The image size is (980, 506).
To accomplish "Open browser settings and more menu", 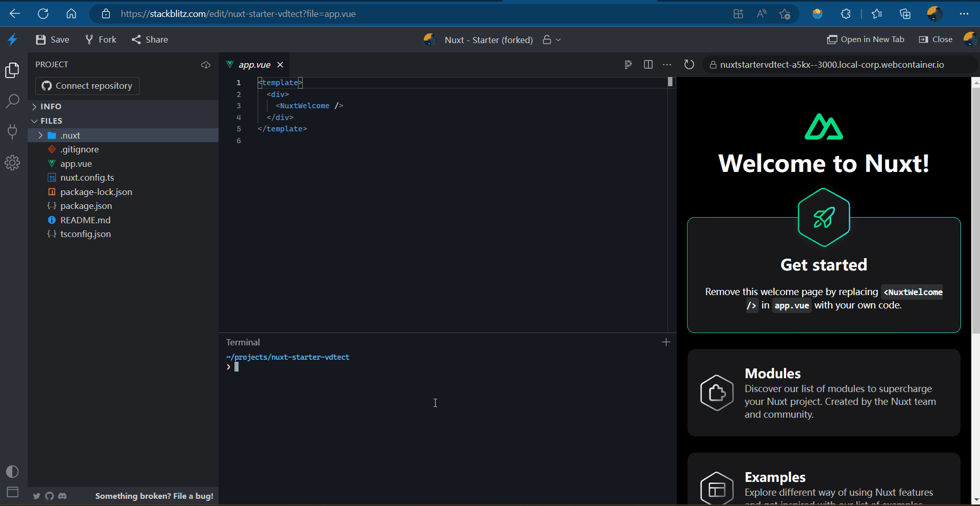I will (x=964, y=14).
